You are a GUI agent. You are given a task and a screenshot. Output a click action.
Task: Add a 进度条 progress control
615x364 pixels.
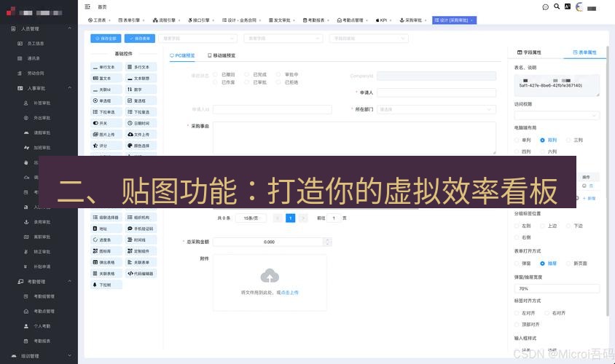tap(106, 240)
